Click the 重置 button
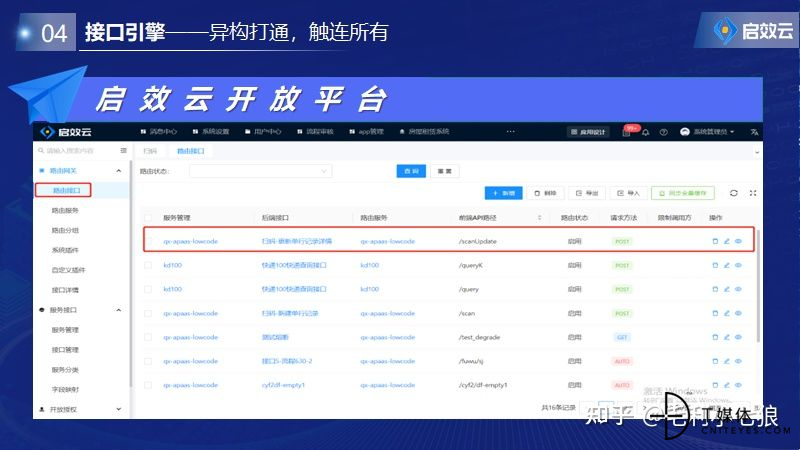The image size is (800, 450). 444,171
